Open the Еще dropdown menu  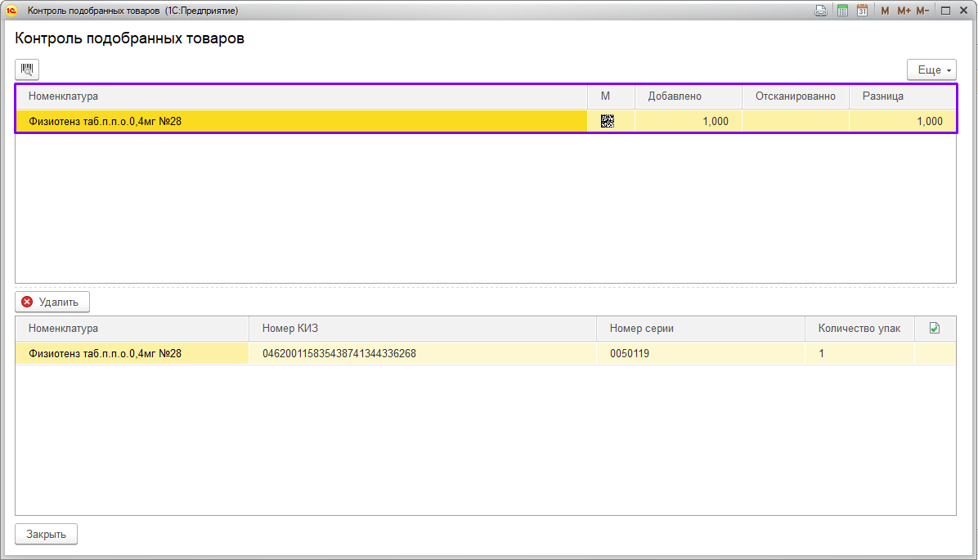point(931,69)
